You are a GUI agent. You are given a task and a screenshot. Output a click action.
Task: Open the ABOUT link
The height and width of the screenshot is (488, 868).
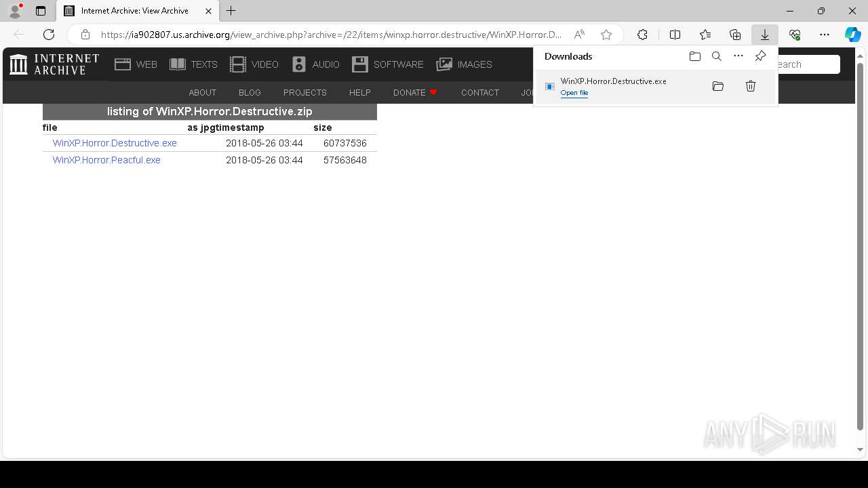(203, 92)
